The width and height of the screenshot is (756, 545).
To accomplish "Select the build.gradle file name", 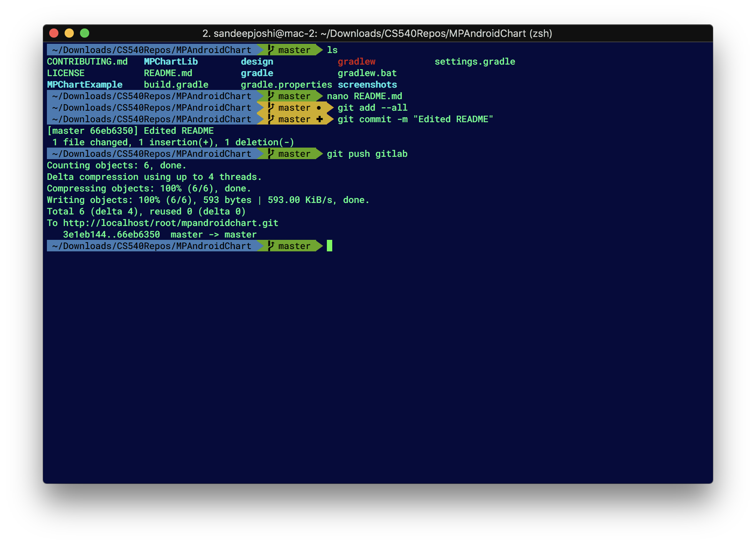I will [176, 85].
